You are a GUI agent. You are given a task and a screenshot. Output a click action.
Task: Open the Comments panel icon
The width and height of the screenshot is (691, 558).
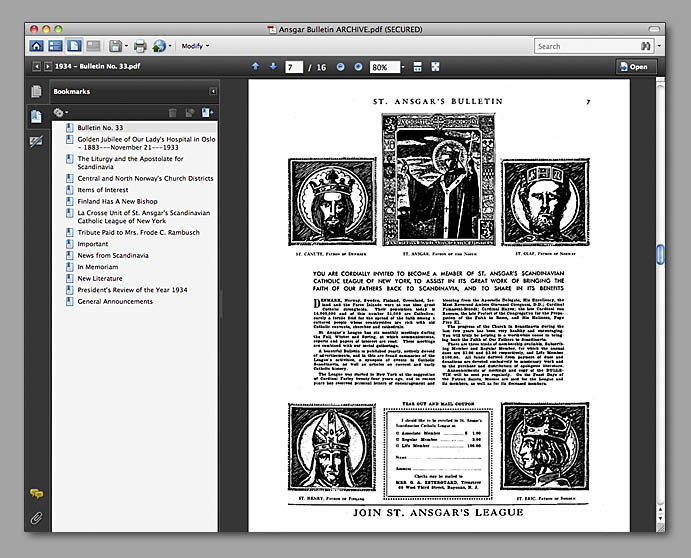tap(37, 494)
